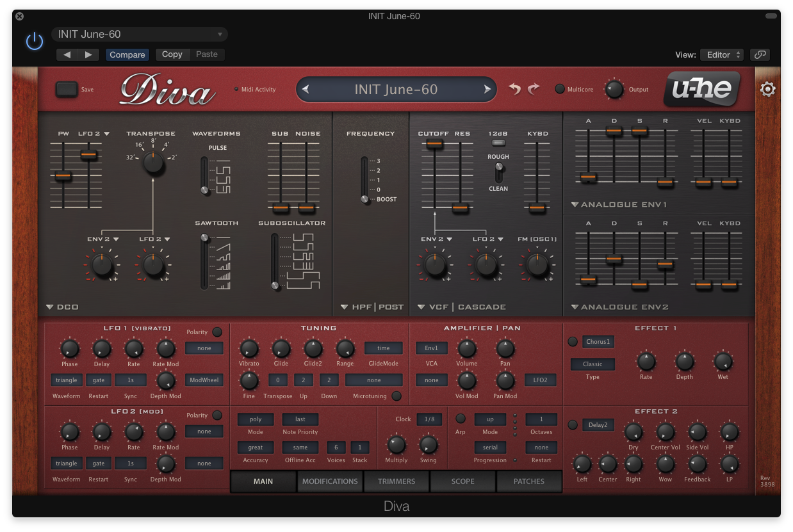Click the Copy button

click(x=172, y=54)
